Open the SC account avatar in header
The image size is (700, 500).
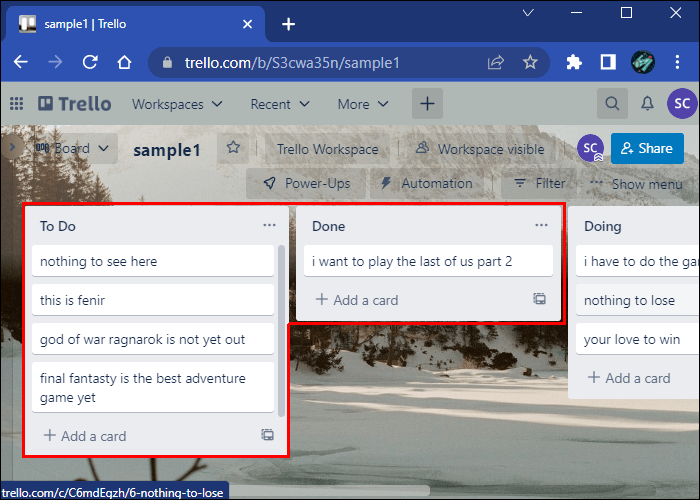[682, 104]
